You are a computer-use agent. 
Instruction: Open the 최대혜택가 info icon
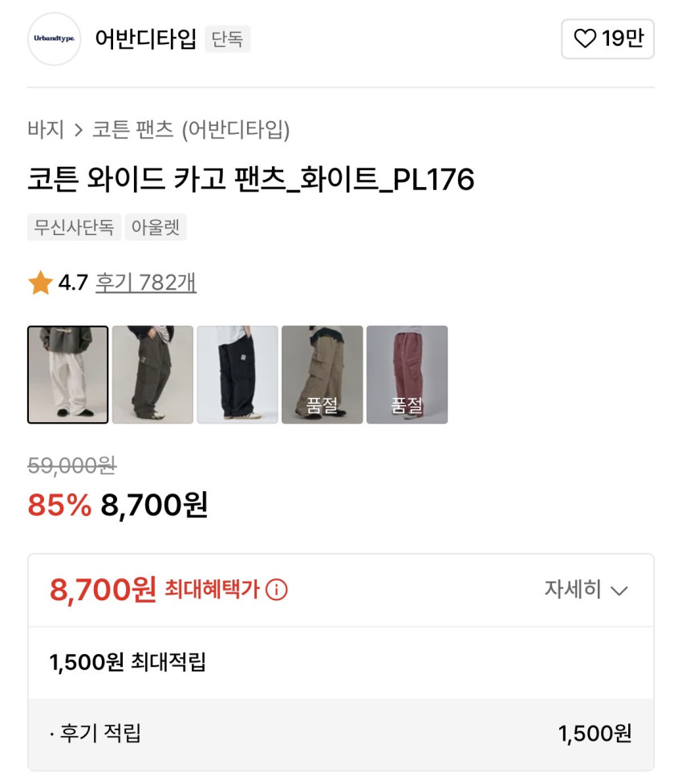click(276, 591)
